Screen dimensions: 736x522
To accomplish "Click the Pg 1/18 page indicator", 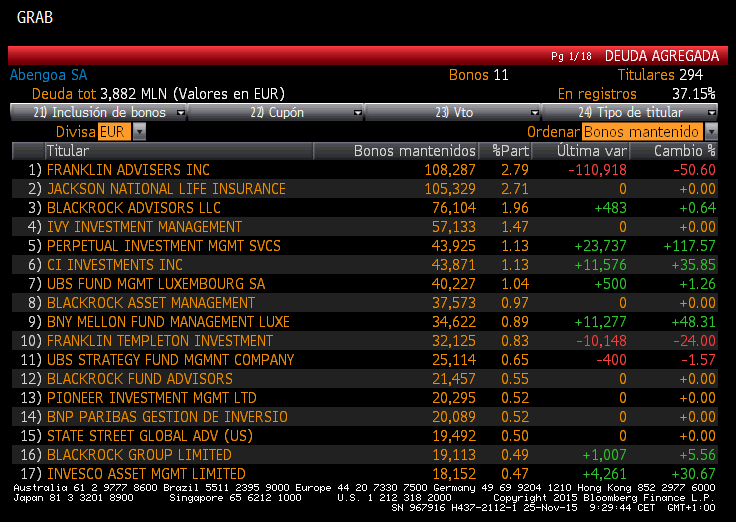I will click(x=571, y=56).
